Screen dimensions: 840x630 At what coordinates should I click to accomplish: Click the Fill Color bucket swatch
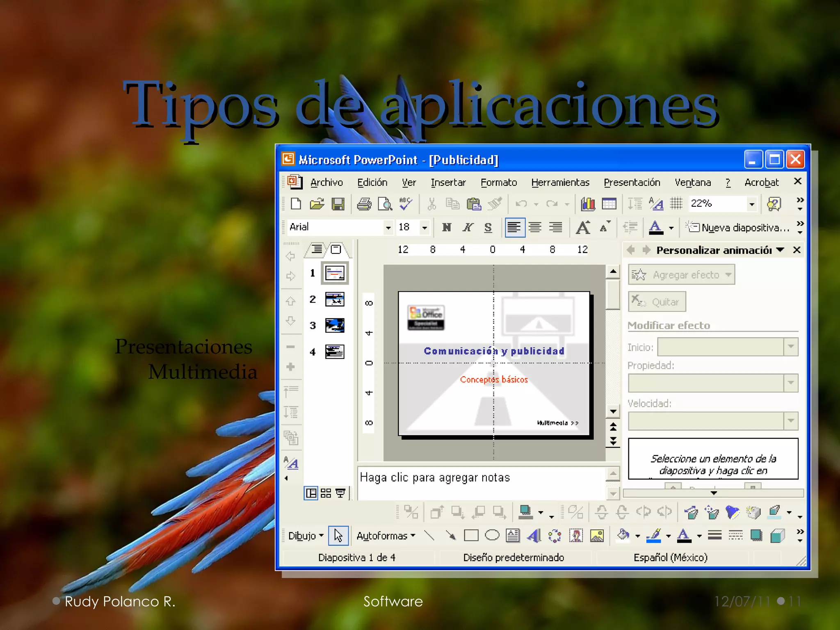pyautogui.click(x=623, y=535)
